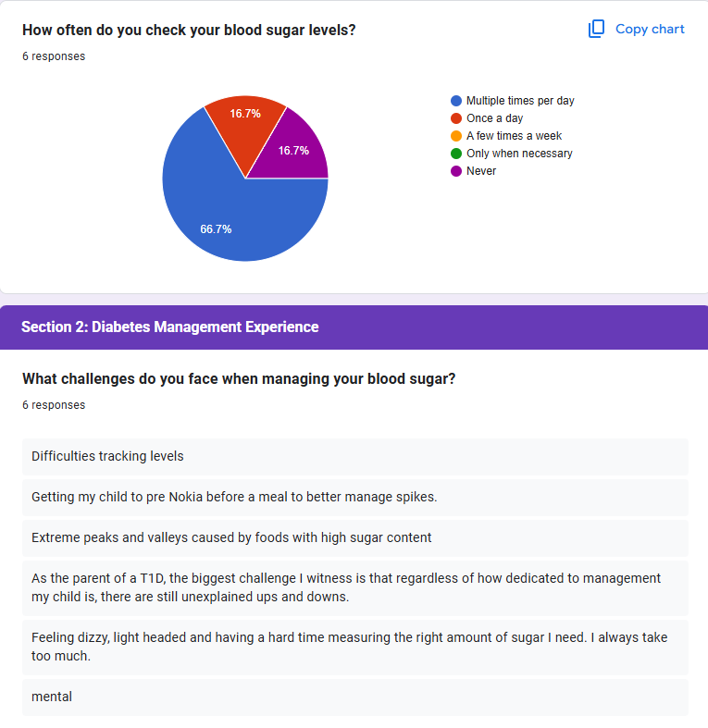The image size is (708, 728).
Task: Click the Copy chart icon
Action: [x=596, y=29]
